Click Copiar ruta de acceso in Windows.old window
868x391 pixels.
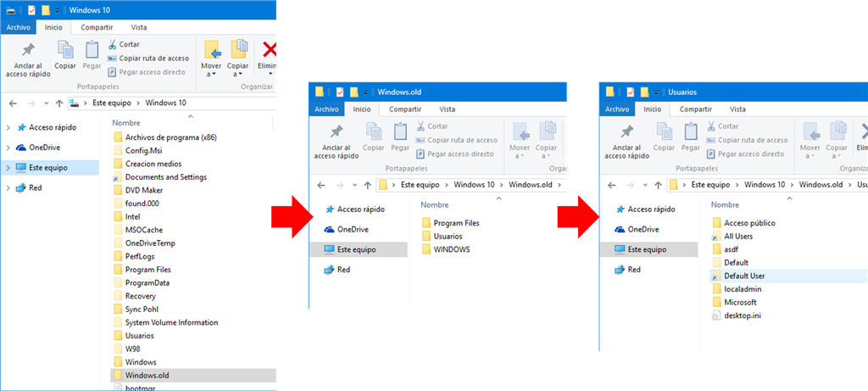(457, 140)
